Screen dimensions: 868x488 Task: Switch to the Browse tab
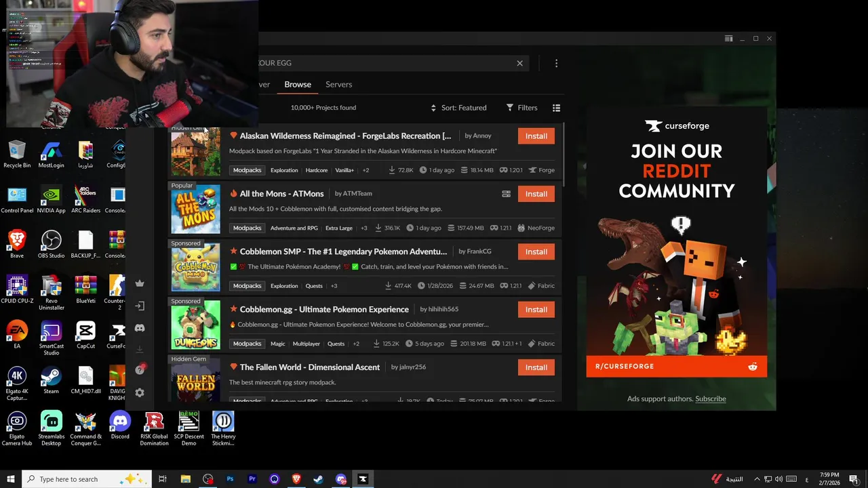point(298,85)
